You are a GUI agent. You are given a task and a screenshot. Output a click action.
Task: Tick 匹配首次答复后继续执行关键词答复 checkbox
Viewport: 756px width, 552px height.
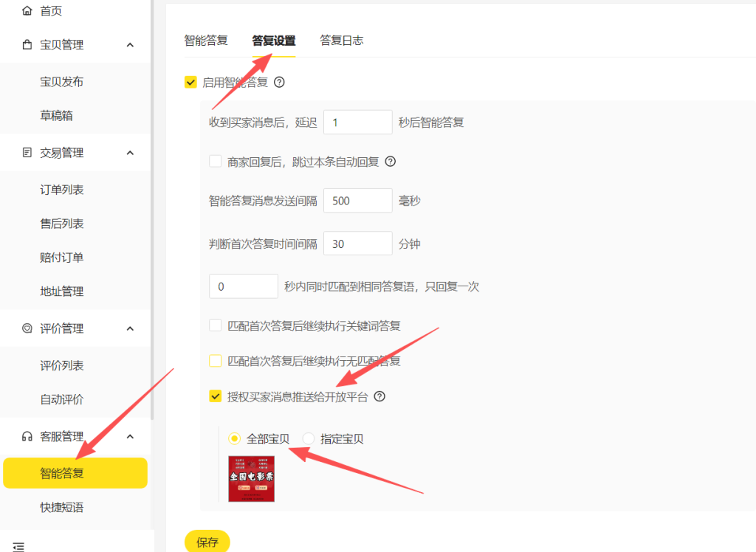point(216,325)
